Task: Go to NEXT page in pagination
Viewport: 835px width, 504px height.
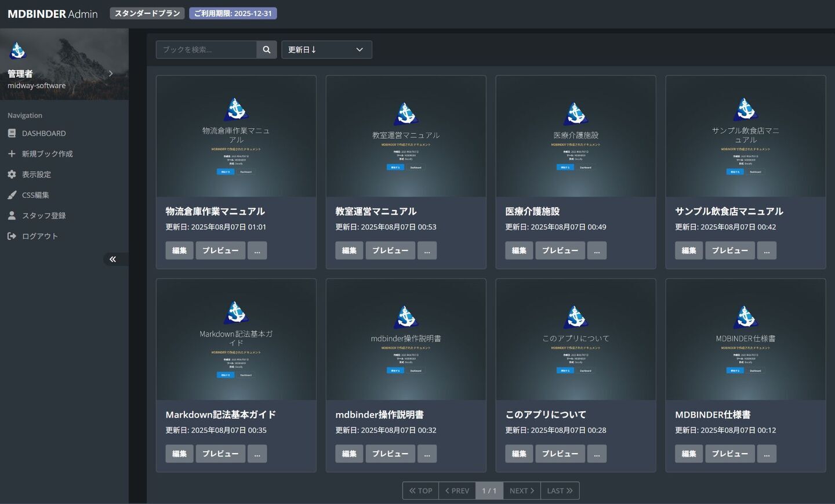Action: coord(521,491)
